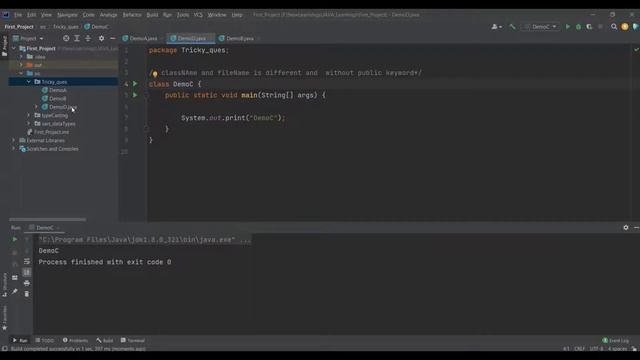The image size is (640, 360).
Task: Click Select Opened File target icon
Action: 66,38
